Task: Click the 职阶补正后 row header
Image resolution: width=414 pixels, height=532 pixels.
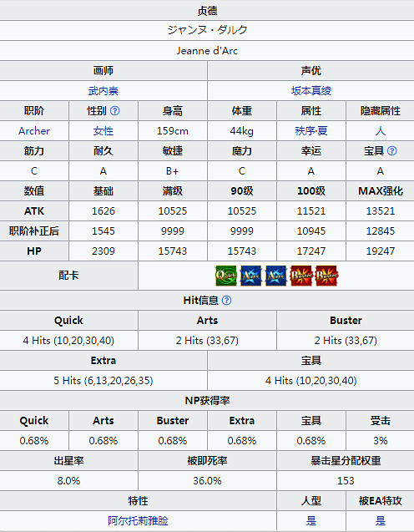Action: 34,231
